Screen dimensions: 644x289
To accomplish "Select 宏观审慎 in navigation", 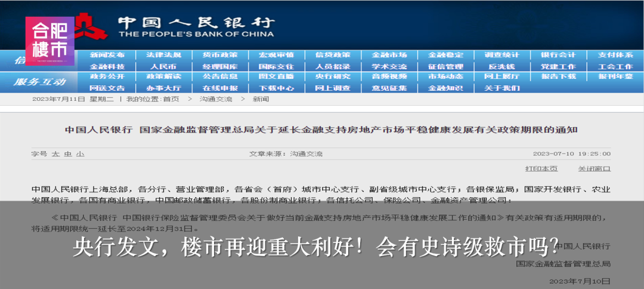I will point(276,55).
